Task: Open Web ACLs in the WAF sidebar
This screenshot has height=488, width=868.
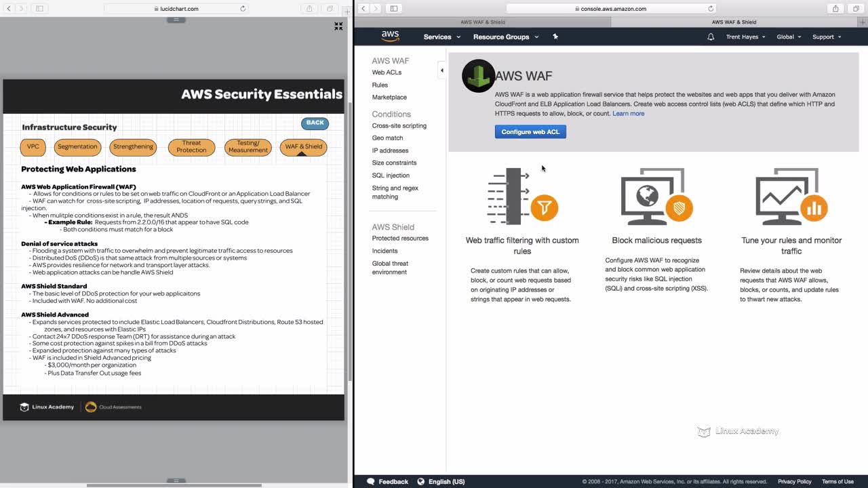Action: pyautogui.click(x=387, y=73)
